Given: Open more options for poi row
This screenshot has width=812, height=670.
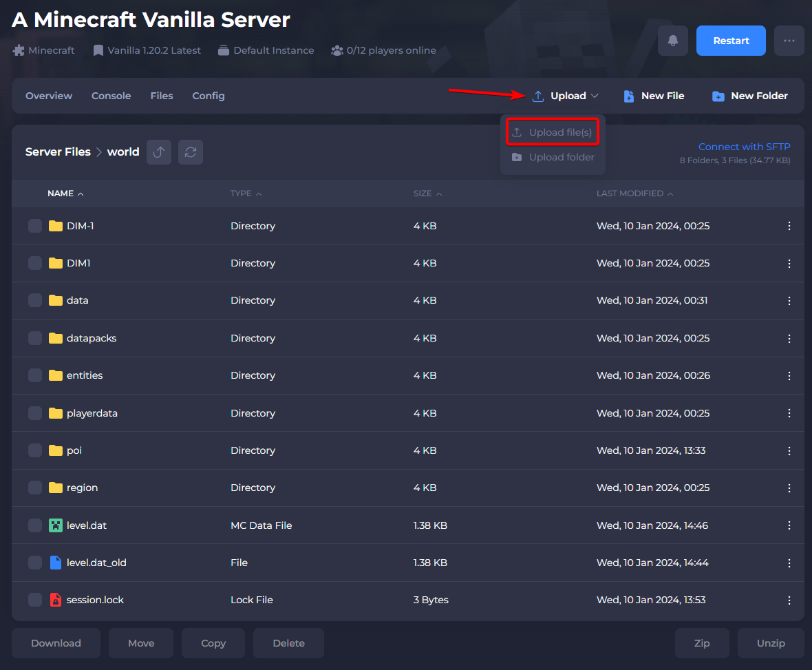Looking at the screenshot, I should (789, 451).
